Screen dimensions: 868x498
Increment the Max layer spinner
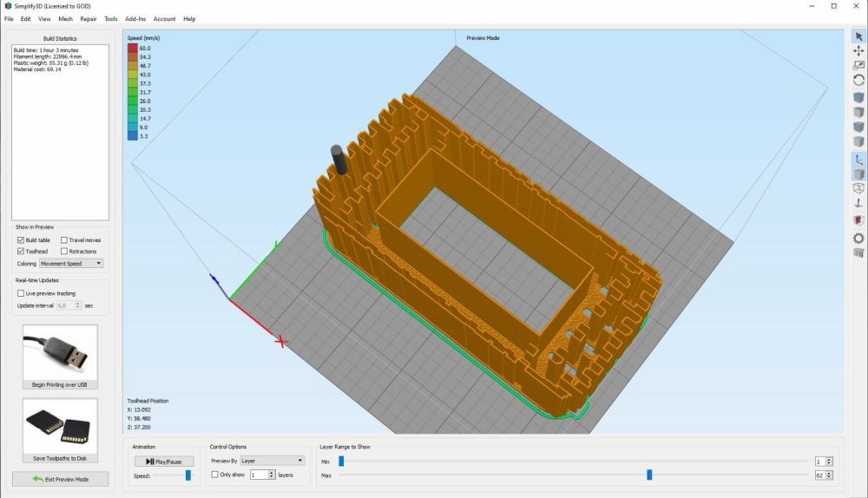point(830,473)
